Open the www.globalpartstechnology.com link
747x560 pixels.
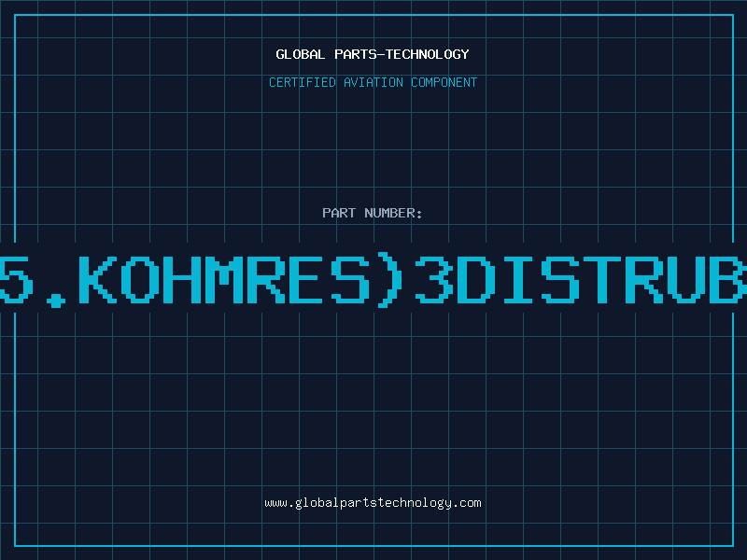coord(373,503)
